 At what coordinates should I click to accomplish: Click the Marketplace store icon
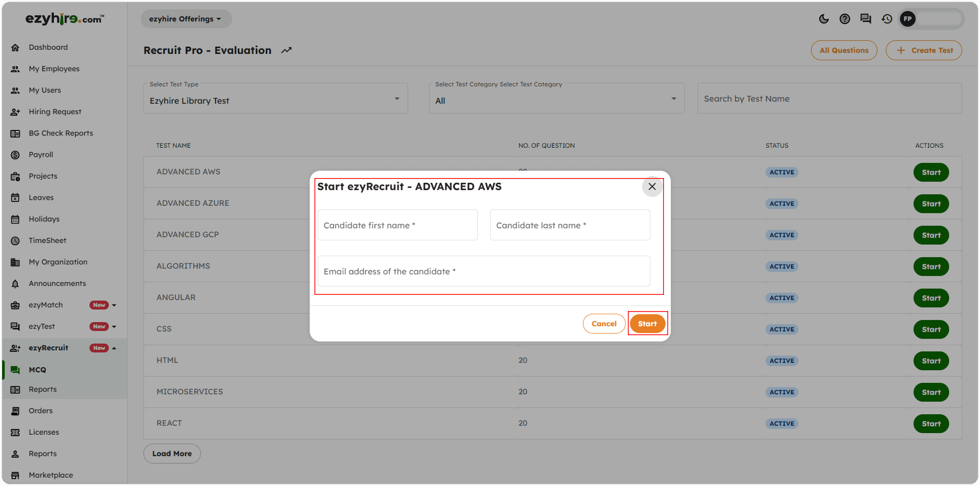(15, 475)
